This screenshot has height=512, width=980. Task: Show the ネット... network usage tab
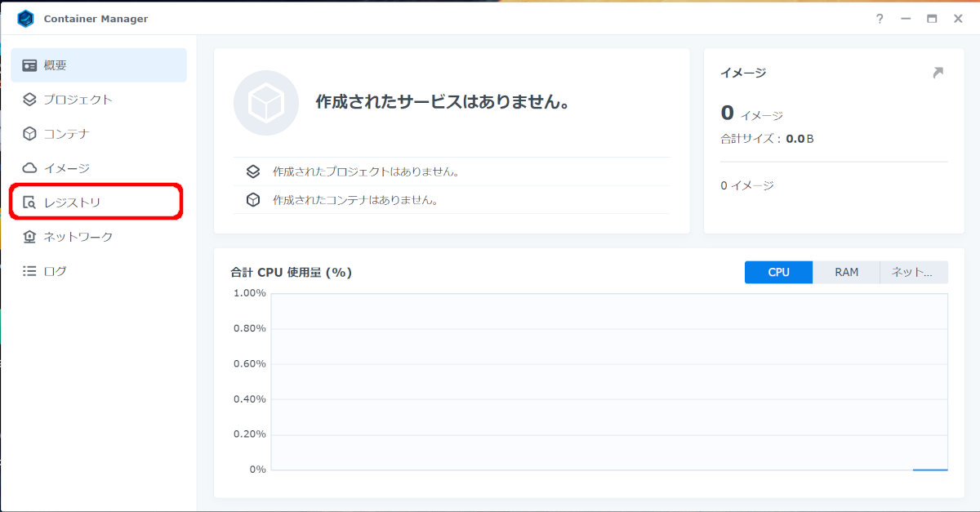coord(914,272)
